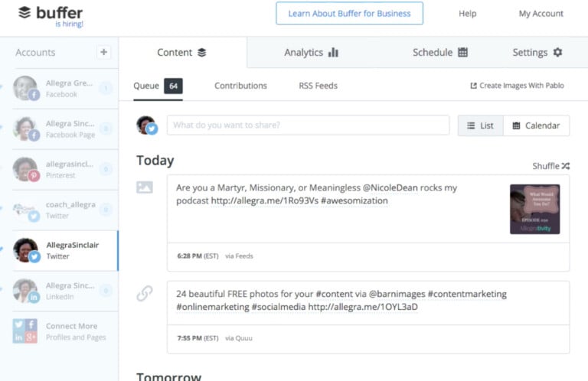Select allegrasincl... Pinterest account

click(x=65, y=170)
